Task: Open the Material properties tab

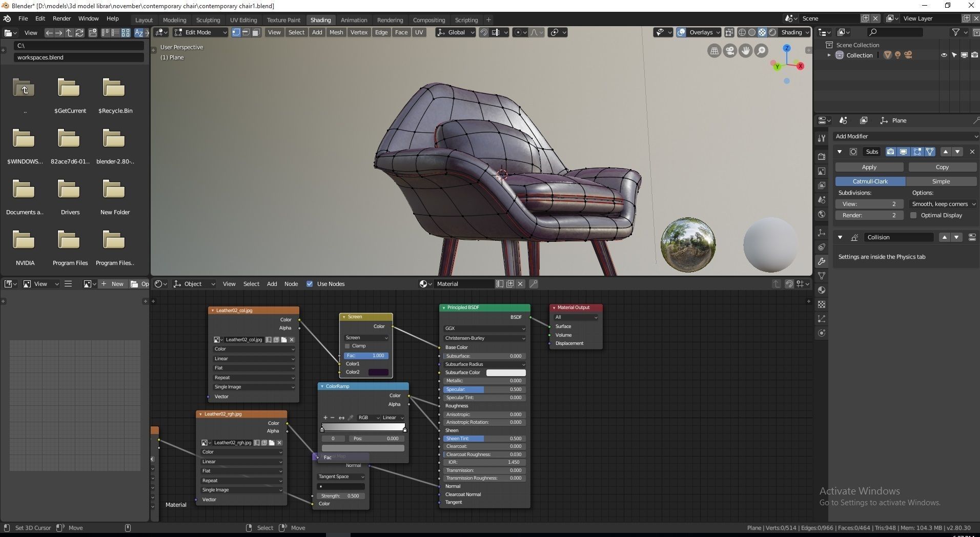Action: [822, 290]
